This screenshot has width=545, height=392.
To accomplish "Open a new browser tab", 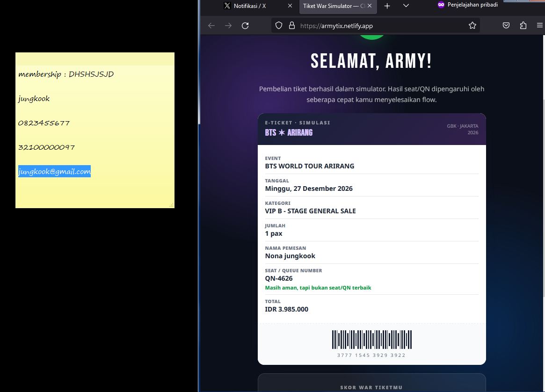I will click(387, 6).
